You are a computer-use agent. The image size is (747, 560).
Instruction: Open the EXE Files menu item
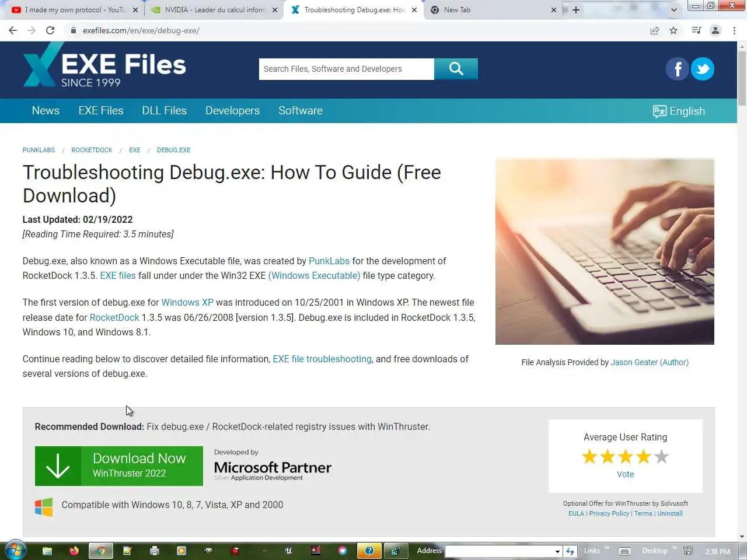101,111
